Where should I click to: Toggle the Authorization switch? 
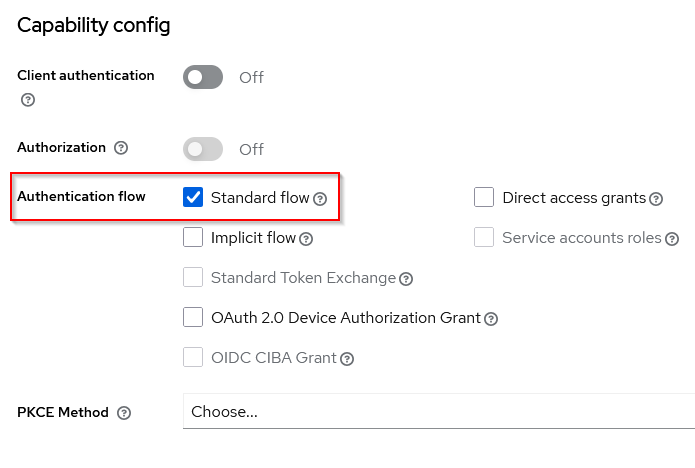click(x=203, y=149)
